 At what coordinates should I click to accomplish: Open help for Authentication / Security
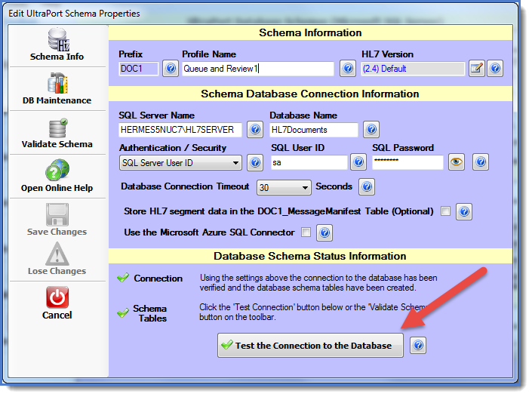[x=255, y=162]
